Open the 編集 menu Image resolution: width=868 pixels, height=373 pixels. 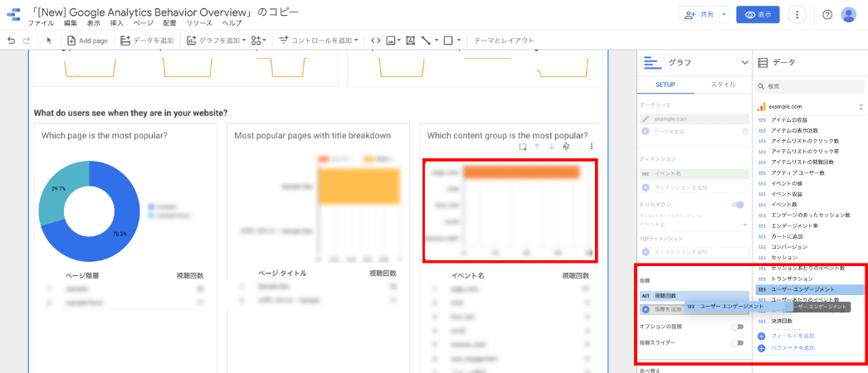coord(71,23)
